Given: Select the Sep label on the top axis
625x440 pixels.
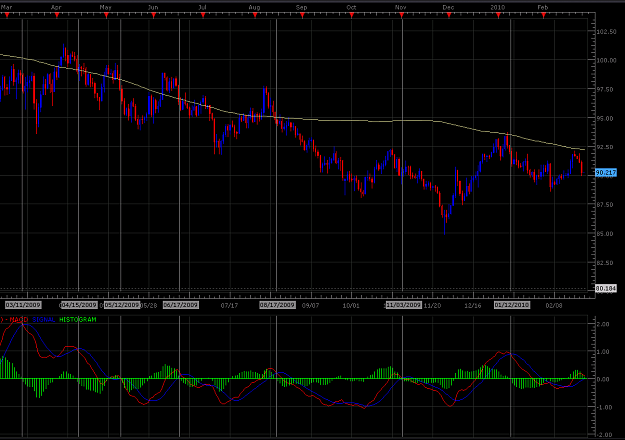Looking at the screenshot, I should (302, 7).
